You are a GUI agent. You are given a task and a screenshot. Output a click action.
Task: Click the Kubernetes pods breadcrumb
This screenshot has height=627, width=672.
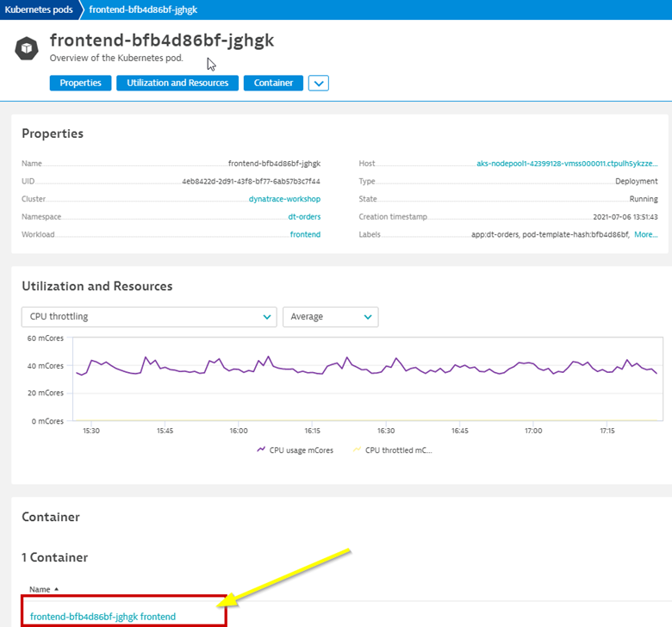tap(38, 9)
